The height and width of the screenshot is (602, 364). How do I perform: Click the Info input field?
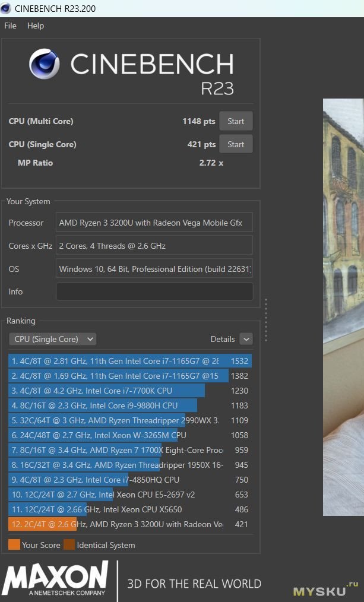(154, 292)
